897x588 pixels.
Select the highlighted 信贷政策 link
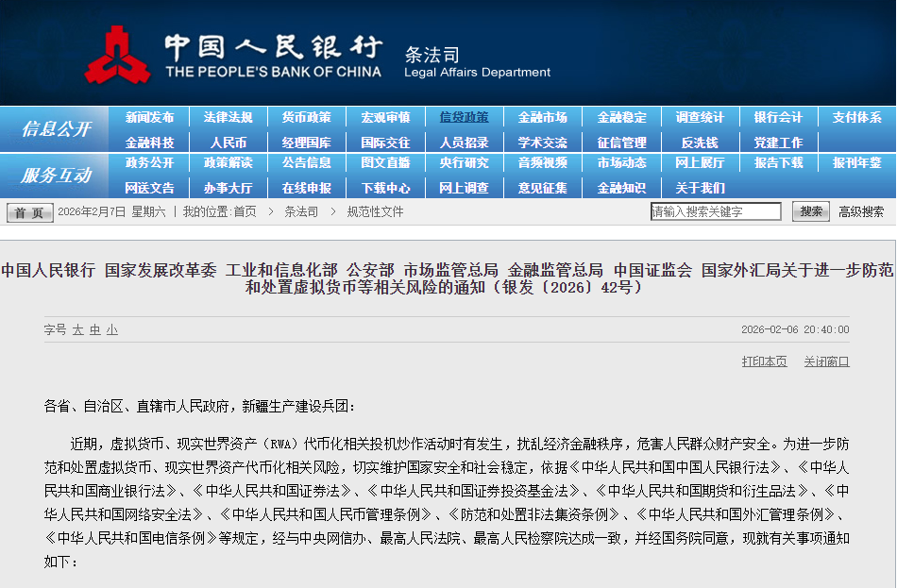[464, 117]
